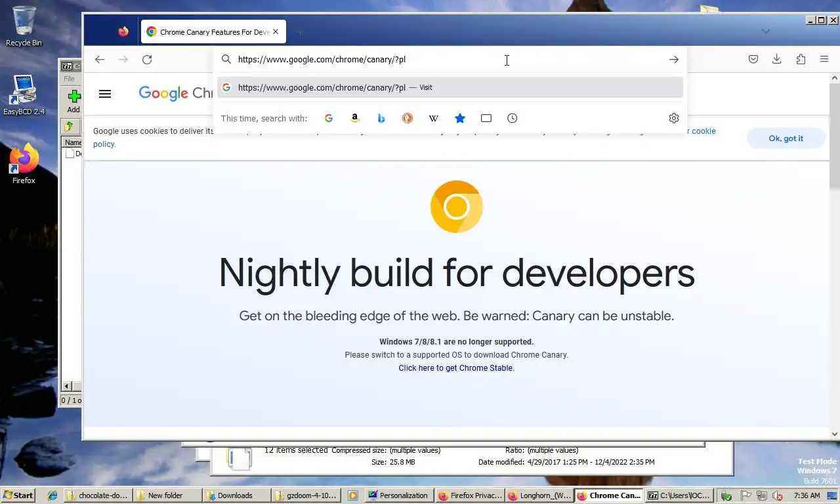This screenshot has height=504, width=840.
Task: Click the 7:36 AM system clock
Action: (x=807, y=495)
